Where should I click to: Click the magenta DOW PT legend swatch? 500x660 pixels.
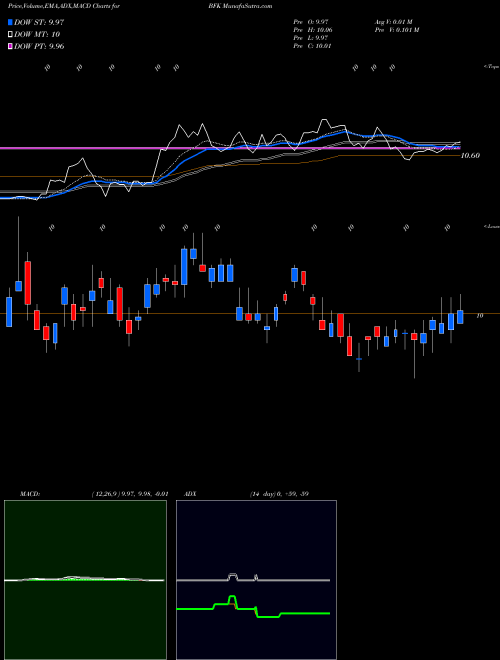point(10,46)
